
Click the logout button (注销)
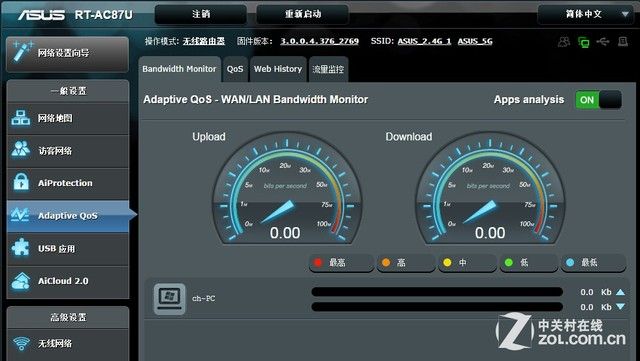coord(201,14)
